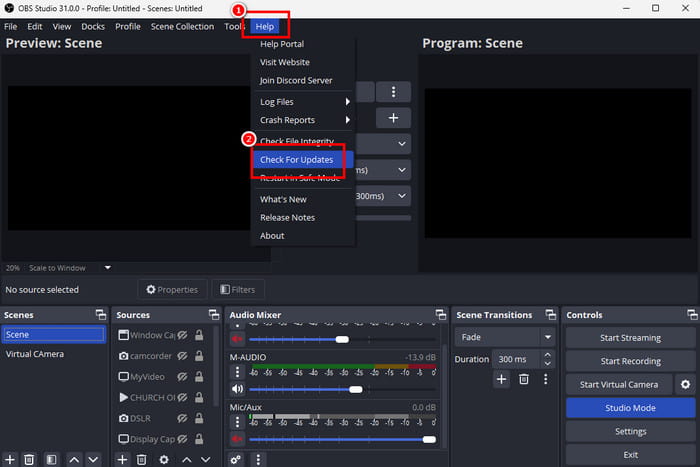Select Check For Updates menu entry

pos(296,160)
